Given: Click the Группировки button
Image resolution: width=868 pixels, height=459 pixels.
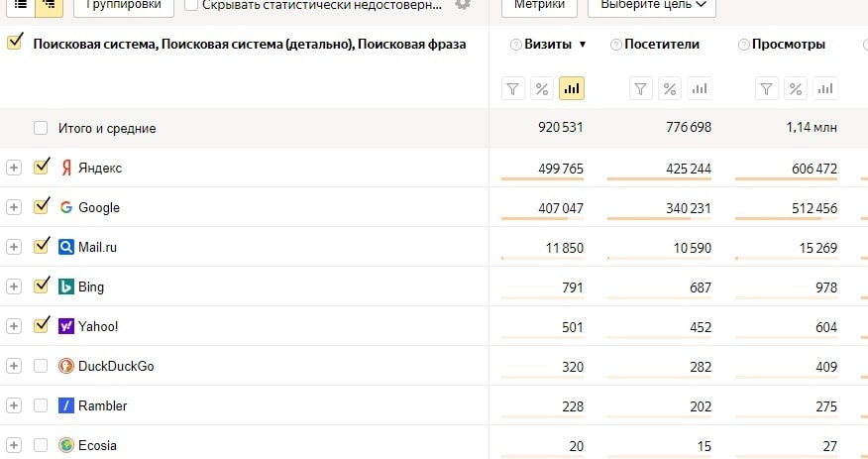Looking at the screenshot, I should [124, 6].
